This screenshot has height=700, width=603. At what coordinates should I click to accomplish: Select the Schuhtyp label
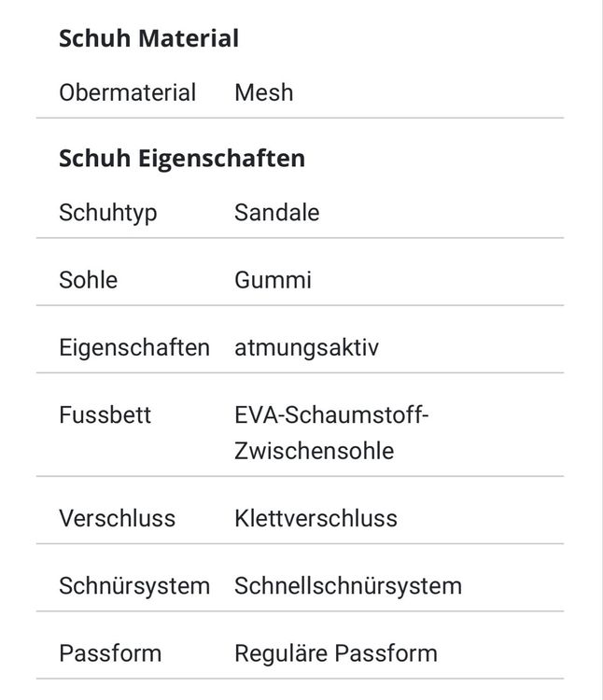108,213
